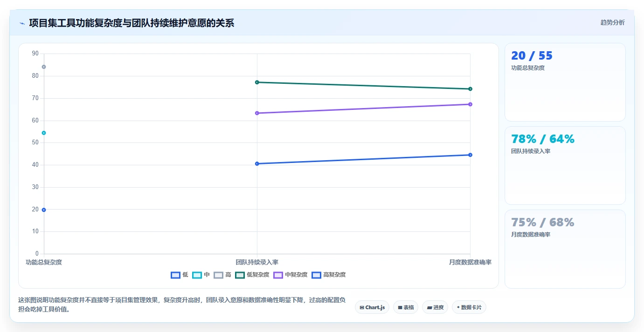644x332 pixels.
Task: Click the 月度数据准确率 card caption
Action: (531, 235)
